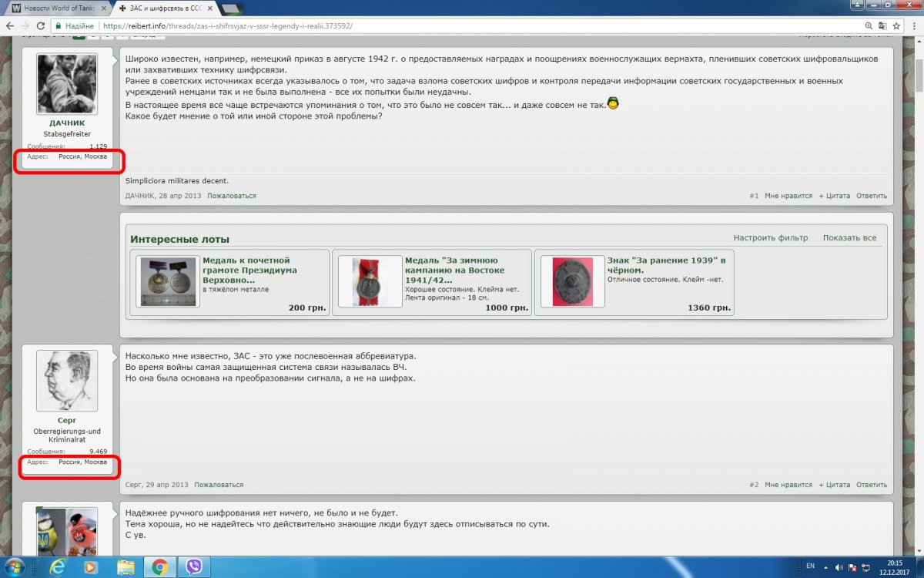Switch to Новости World of Tanks tab
This screenshot has height=578, width=924.
[57, 8]
